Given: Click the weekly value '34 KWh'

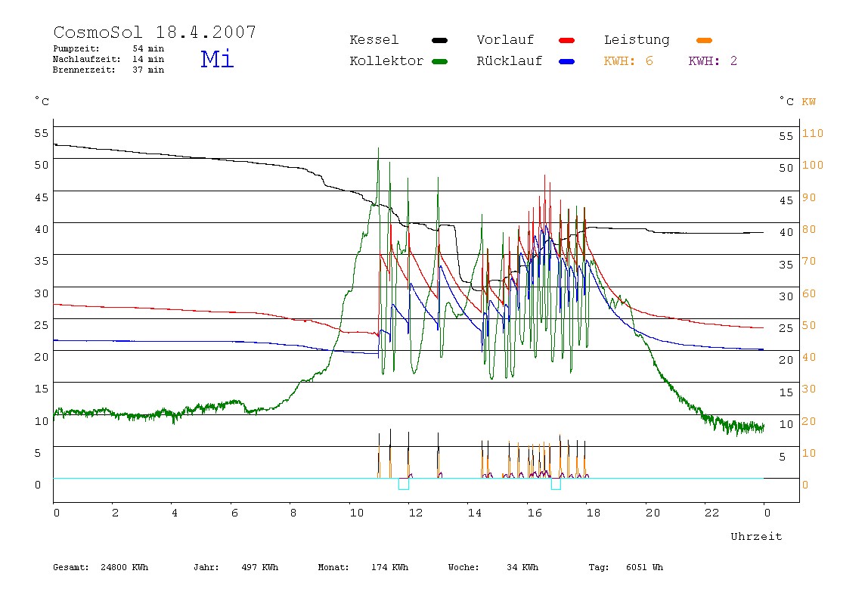Looking at the screenshot, I should pyautogui.click(x=522, y=567).
